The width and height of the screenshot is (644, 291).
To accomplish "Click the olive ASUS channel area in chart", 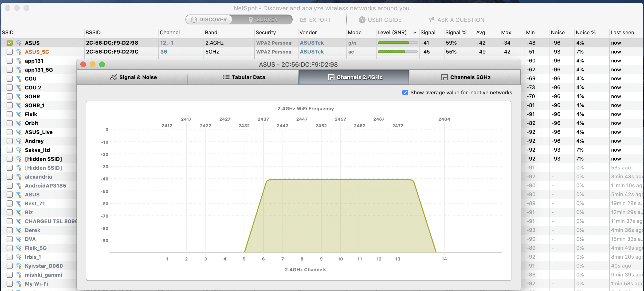I will [340, 216].
